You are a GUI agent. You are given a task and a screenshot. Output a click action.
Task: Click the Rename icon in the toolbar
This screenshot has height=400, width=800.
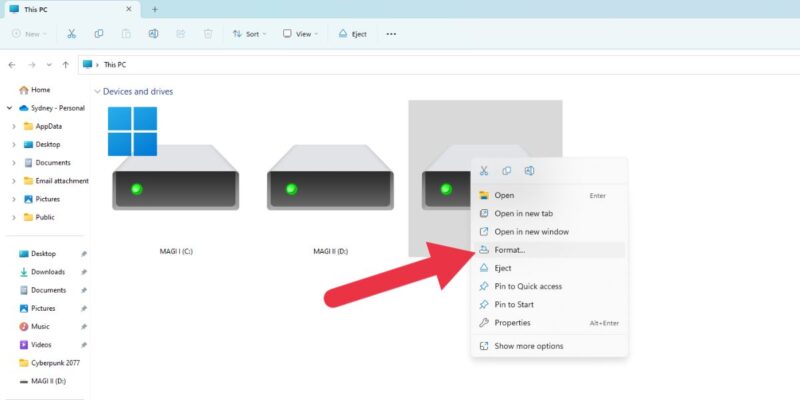pos(153,34)
